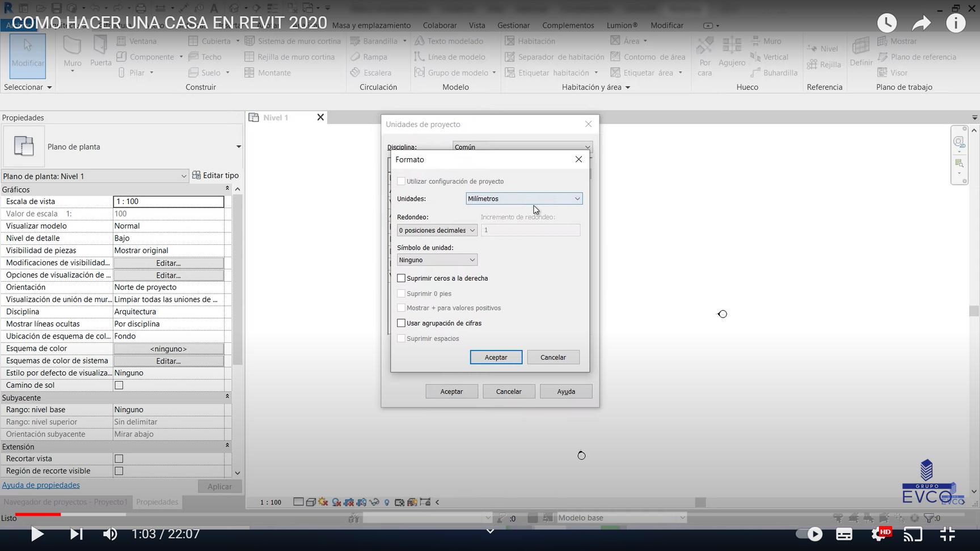Viewport: 980px width, 551px height.
Task: Open YouTube Watch later clock icon
Action: click(x=887, y=23)
